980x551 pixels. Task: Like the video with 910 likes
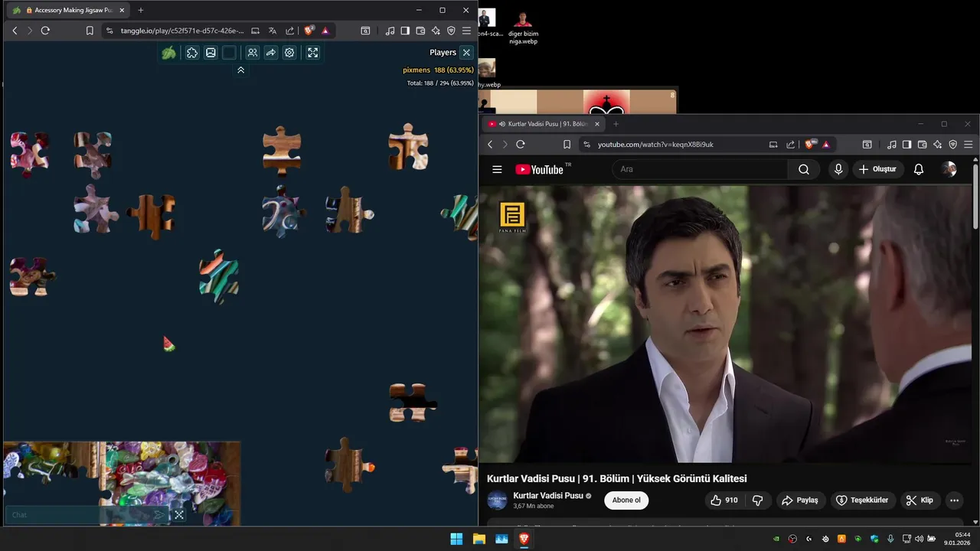click(x=724, y=500)
